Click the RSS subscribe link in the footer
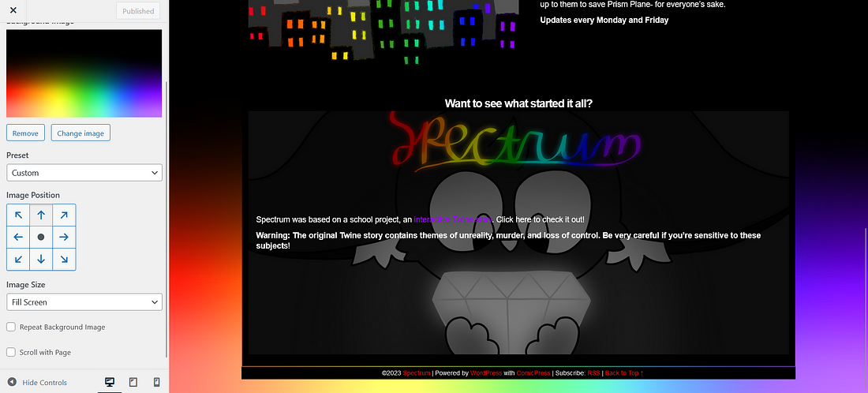The height and width of the screenshot is (393, 868). [593, 373]
